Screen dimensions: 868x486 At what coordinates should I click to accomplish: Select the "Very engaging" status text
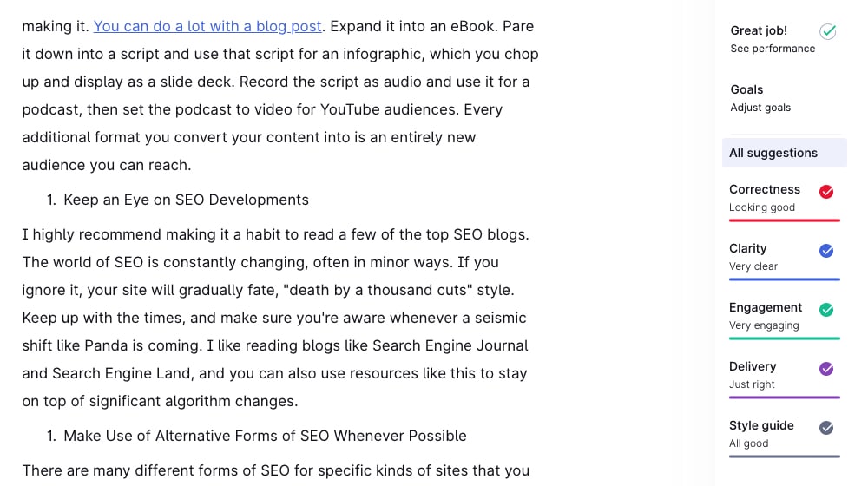pyautogui.click(x=764, y=325)
